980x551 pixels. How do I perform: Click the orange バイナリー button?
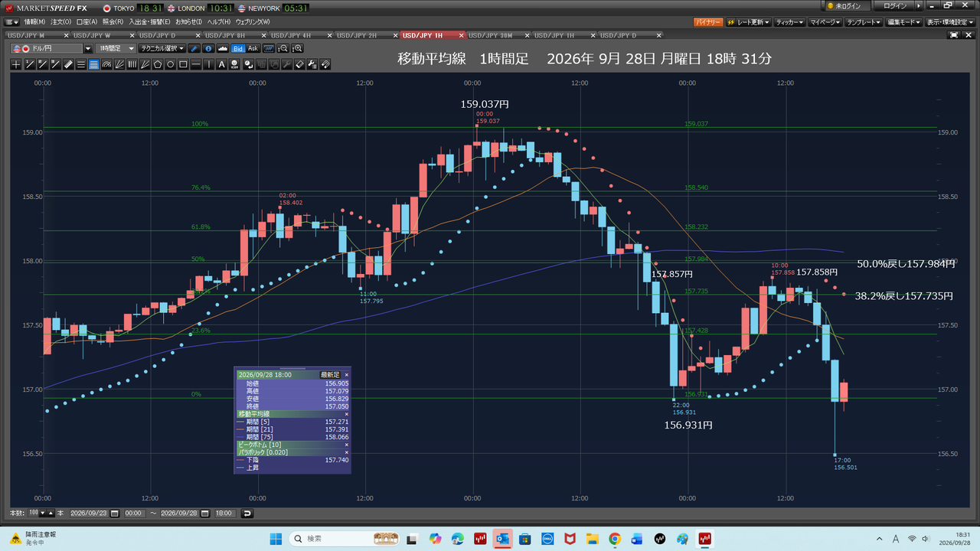(x=708, y=22)
